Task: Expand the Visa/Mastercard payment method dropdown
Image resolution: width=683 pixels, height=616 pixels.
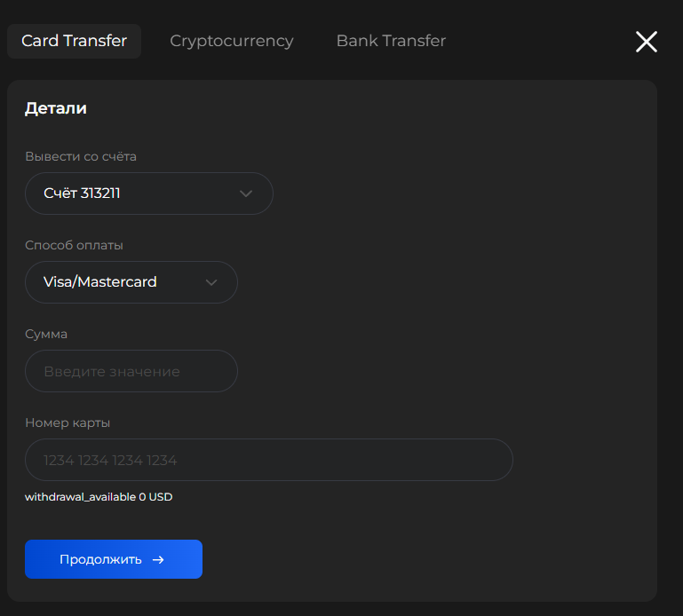Action: [131, 282]
